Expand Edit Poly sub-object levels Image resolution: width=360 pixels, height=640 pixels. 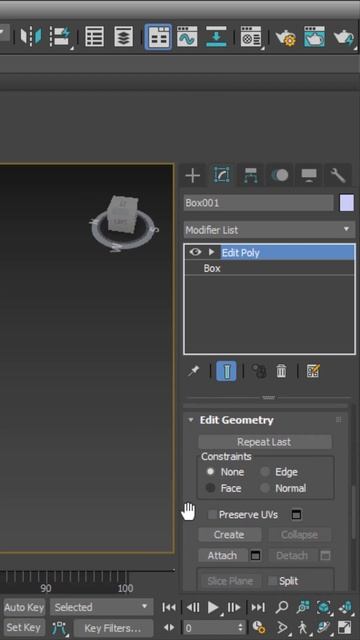point(211,252)
